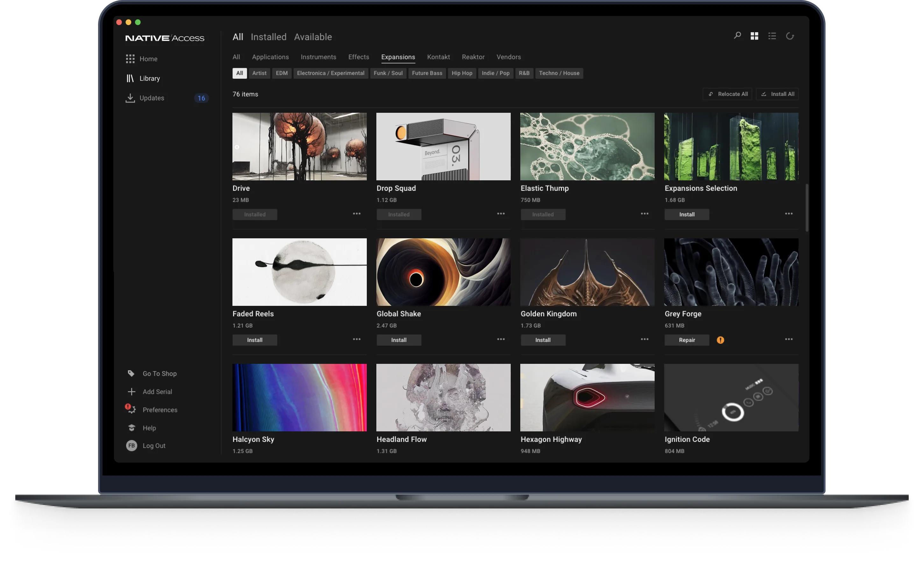Switch to grid view layout
The width and height of the screenshot is (924, 562).
coord(755,36)
